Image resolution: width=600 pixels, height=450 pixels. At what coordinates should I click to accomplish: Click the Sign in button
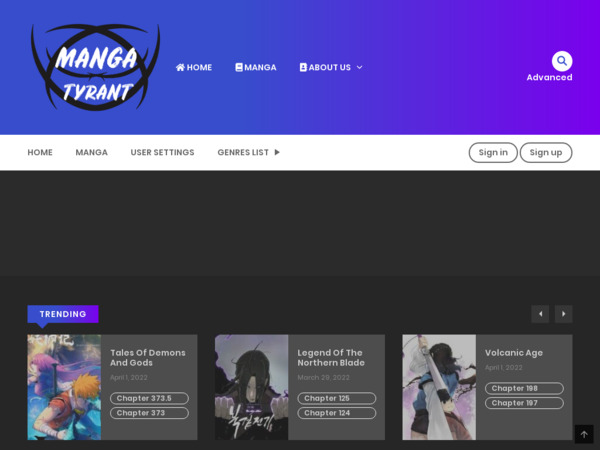pos(493,152)
